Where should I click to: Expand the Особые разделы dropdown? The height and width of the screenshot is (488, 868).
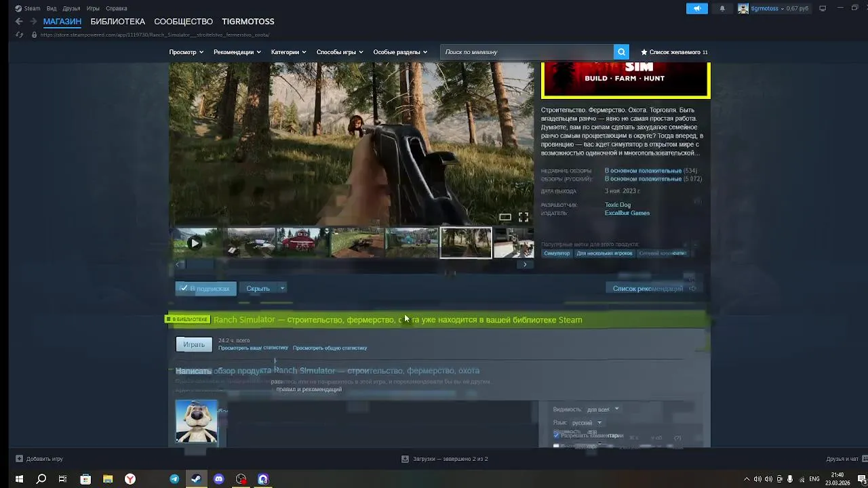point(400,52)
